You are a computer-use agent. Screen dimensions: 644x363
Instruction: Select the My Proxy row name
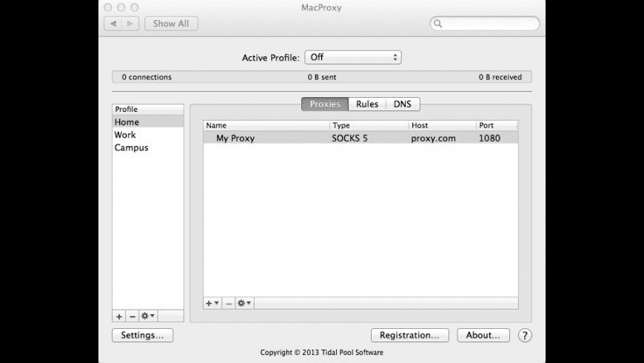(x=235, y=138)
